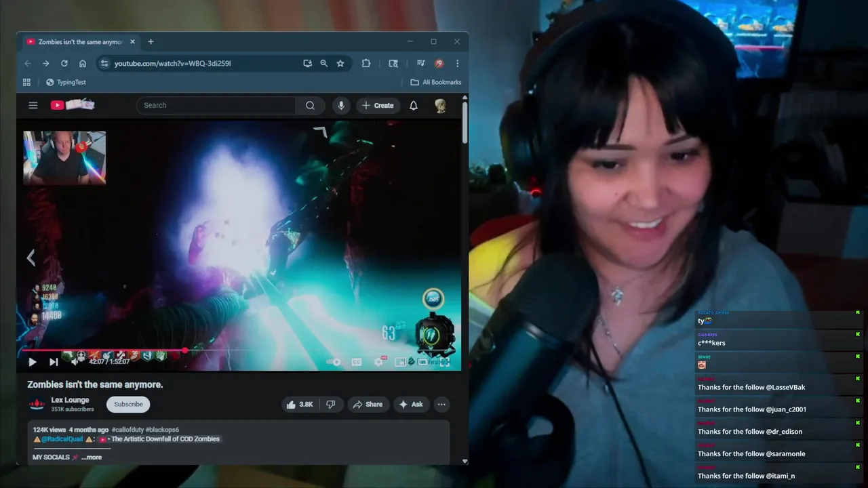The height and width of the screenshot is (488, 868).
Task: Open Google Lens search icon in toolbar
Action: click(x=393, y=63)
